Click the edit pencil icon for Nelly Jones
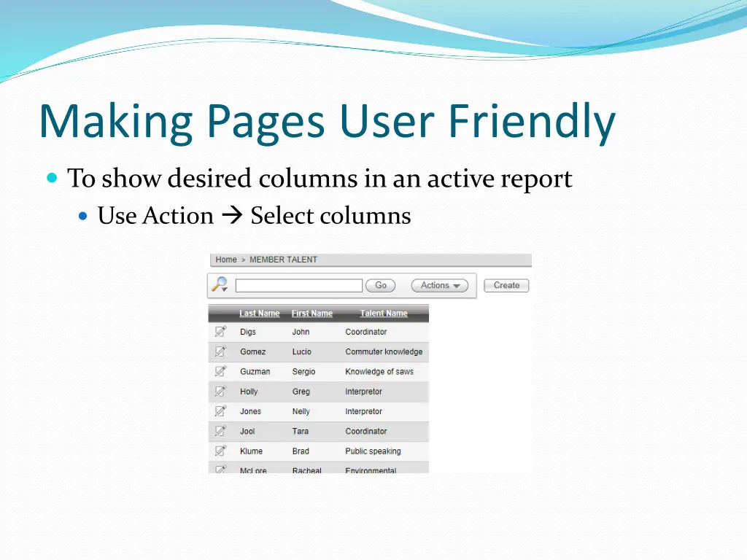Viewport: 747px width, 560px height. pyautogui.click(x=221, y=411)
